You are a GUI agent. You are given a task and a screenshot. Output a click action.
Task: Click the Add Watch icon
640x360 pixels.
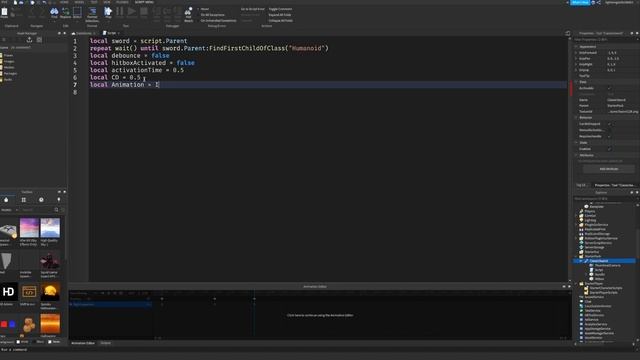188,11
